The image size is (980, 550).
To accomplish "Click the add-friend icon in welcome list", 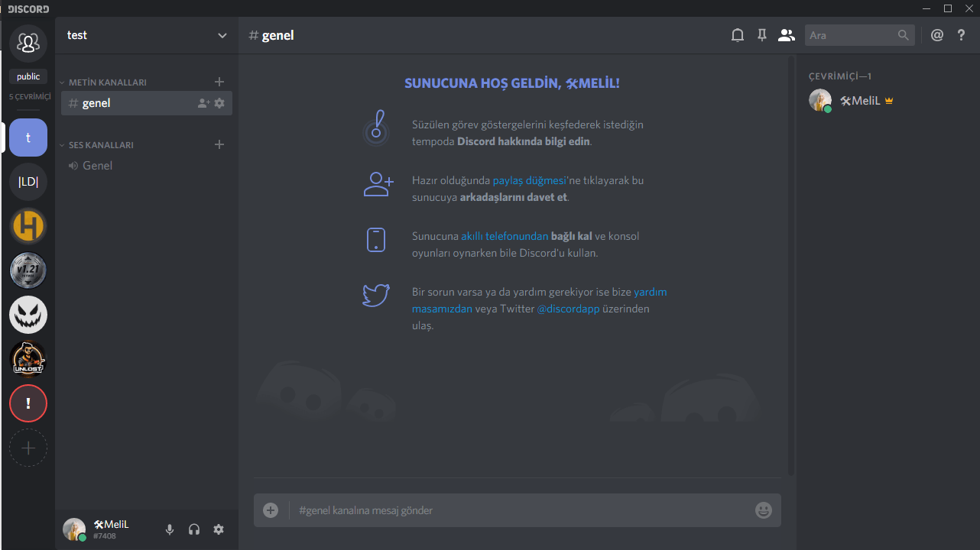I will (x=378, y=184).
